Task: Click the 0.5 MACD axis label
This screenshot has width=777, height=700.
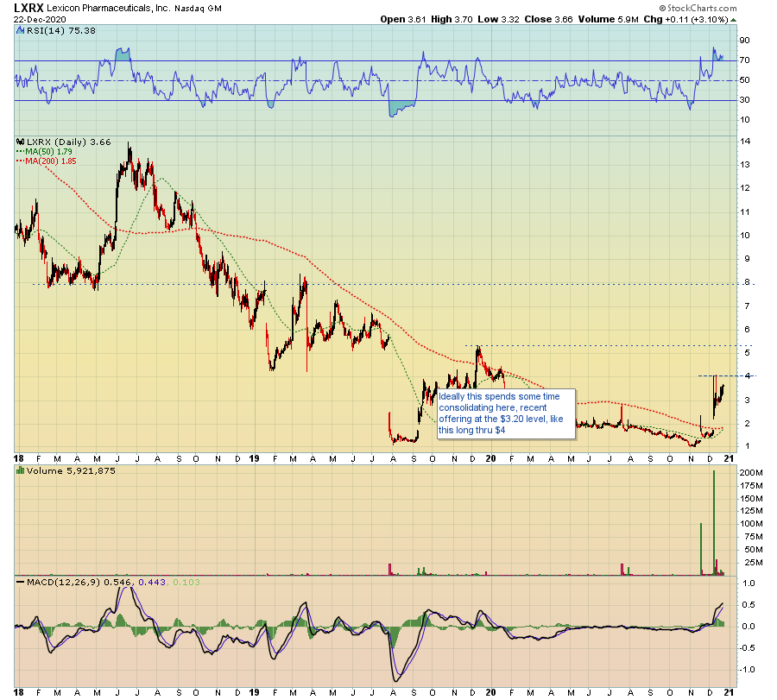Action: pos(749,605)
